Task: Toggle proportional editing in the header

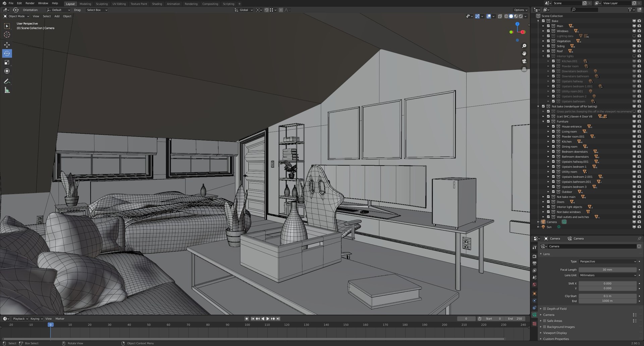Action: pos(281,10)
